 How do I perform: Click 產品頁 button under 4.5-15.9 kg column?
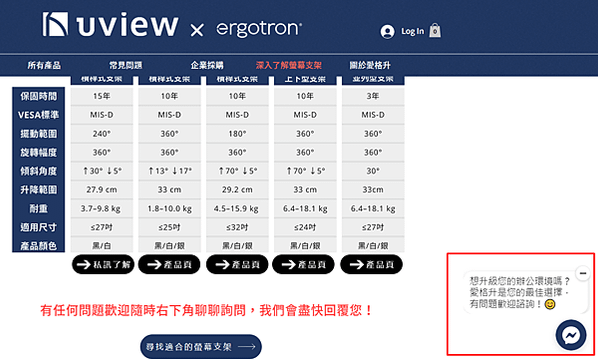tap(237, 264)
